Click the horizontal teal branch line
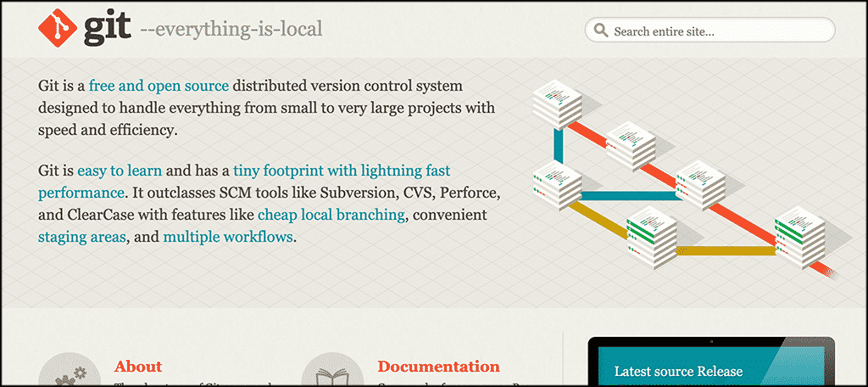This screenshot has width=868, height=387. coord(627,196)
